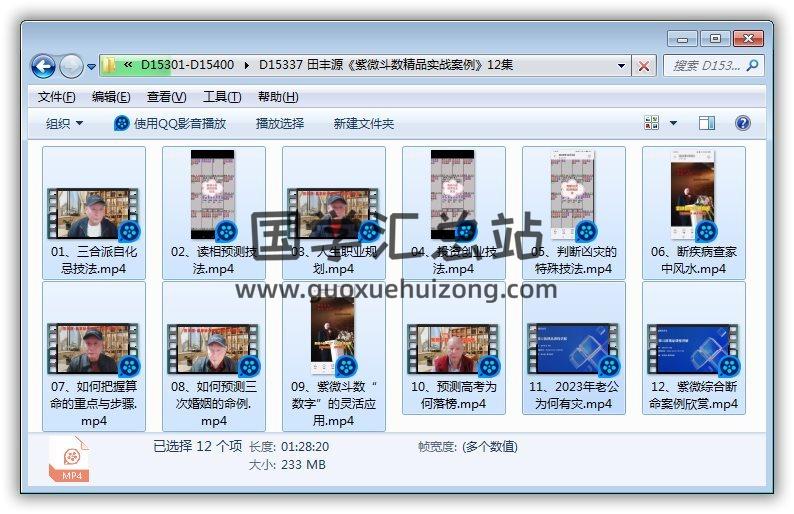794x514 pixels.
Task: Select the D15337 田丰源 breadcrumb segment
Action: click(386, 65)
